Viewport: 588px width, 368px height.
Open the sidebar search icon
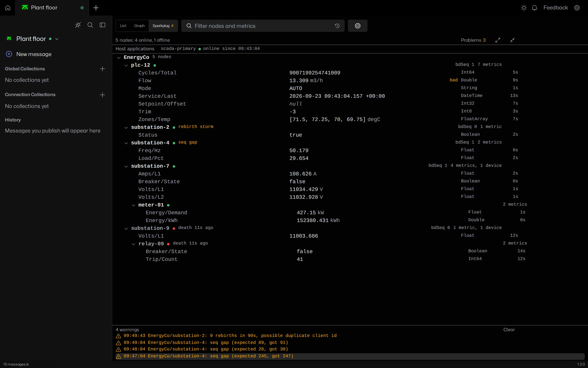point(90,25)
